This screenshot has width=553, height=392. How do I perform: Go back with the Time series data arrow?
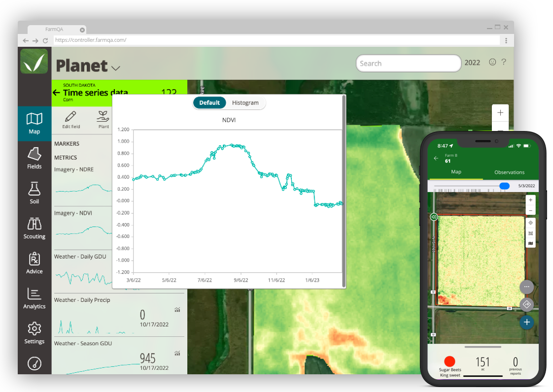click(56, 93)
